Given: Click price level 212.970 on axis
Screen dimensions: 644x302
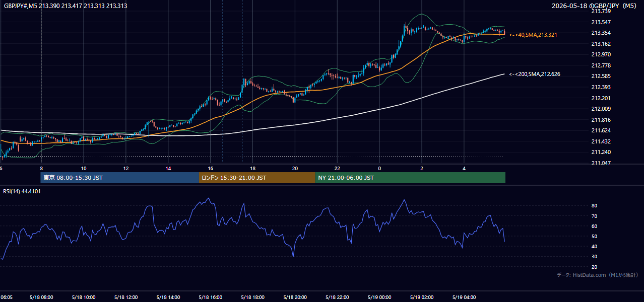Looking at the screenshot, I should (x=601, y=54).
